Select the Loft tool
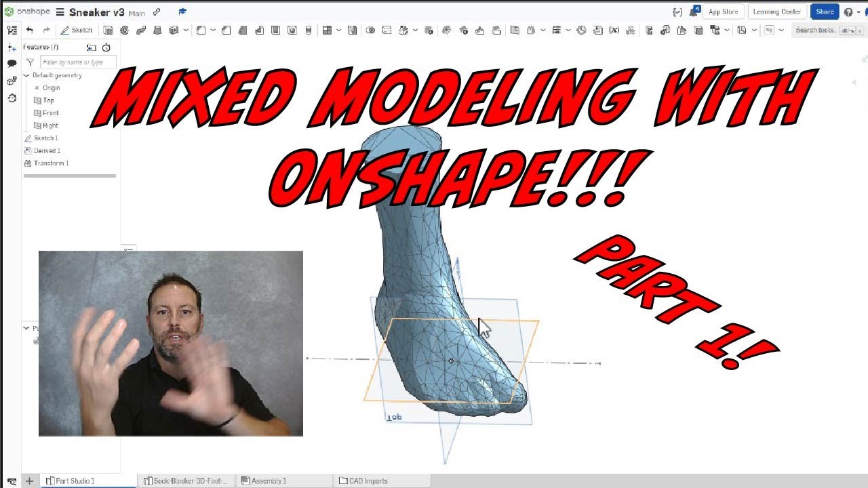Viewport: 868px width, 488px height. pyautogui.click(x=157, y=30)
